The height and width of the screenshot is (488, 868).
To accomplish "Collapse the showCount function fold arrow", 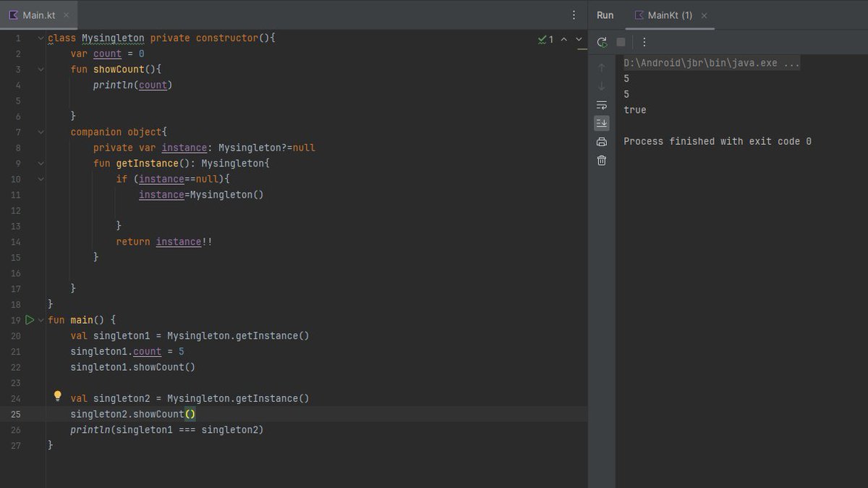I will (x=41, y=70).
